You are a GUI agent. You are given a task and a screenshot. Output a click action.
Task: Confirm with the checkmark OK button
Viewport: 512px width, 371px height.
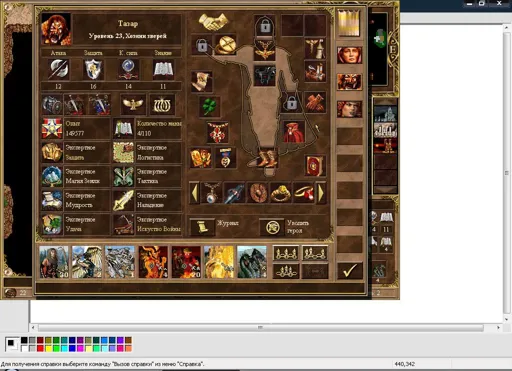click(x=349, y=270)
